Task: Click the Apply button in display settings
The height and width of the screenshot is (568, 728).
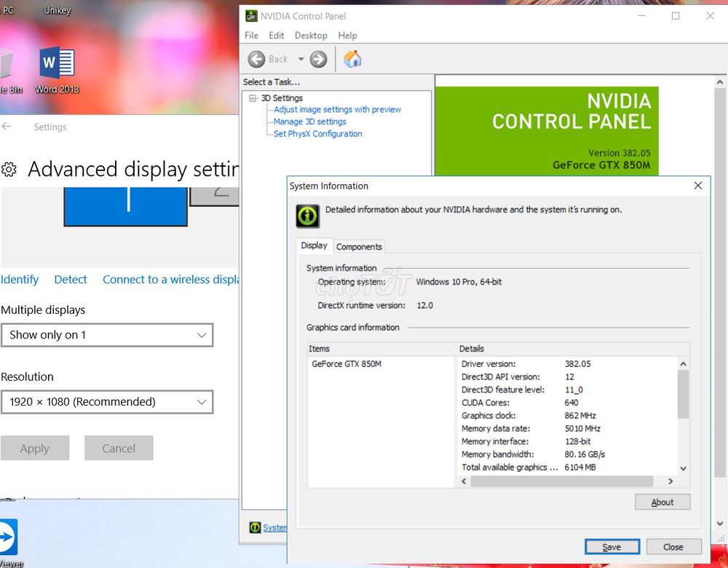Action: [x=35, y=448]
